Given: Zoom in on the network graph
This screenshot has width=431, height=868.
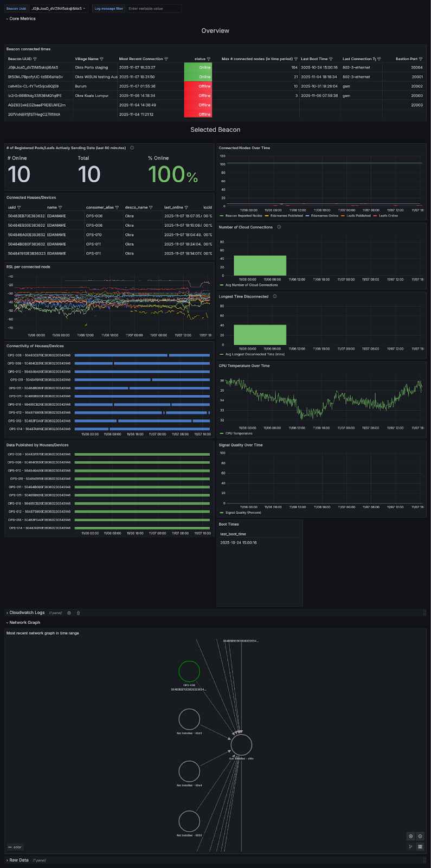Looking at the screenshot, I should (x=411, y=837).
